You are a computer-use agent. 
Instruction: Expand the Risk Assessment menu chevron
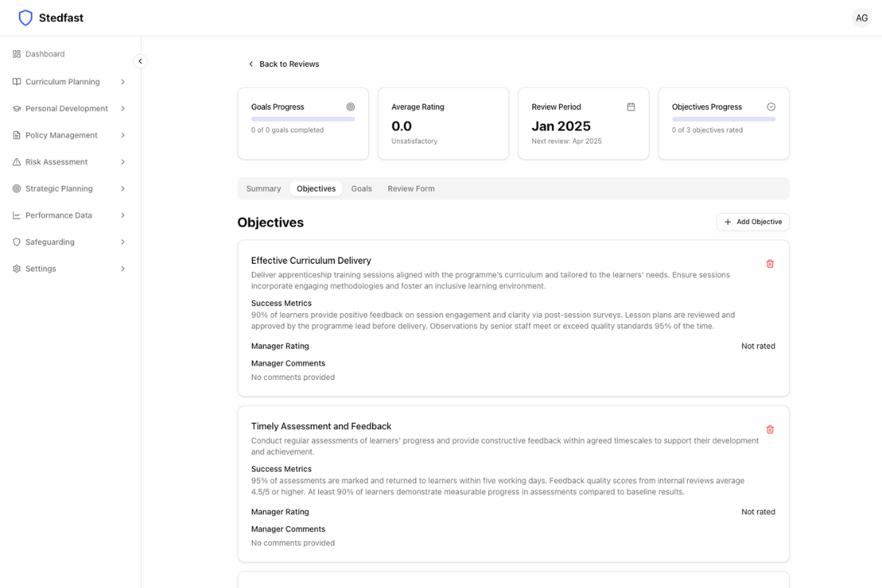123,162
